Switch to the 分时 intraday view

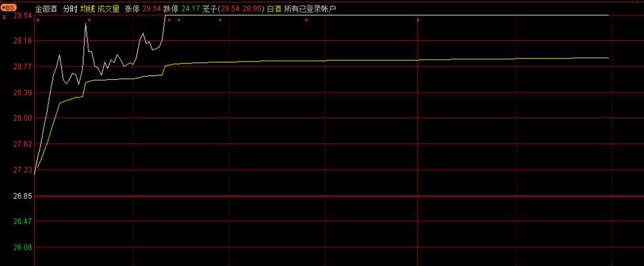[69, 9]
